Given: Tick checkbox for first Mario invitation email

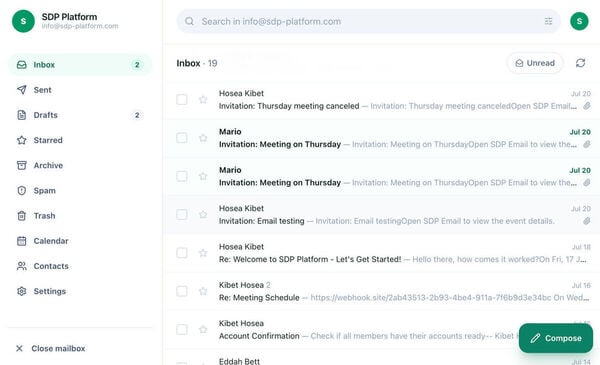Looking at the screenshot, I should pyautogui.click(x=182, y=138).
